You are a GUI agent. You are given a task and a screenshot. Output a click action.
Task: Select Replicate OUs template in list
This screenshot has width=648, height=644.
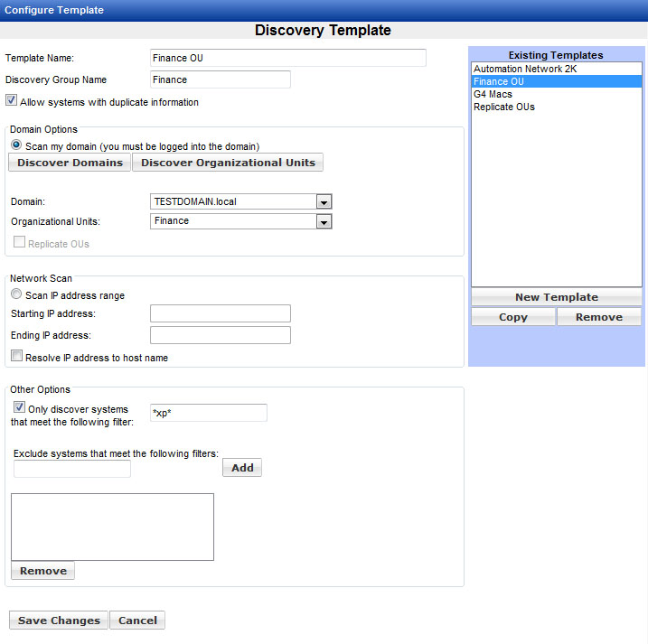coord(503,107)
